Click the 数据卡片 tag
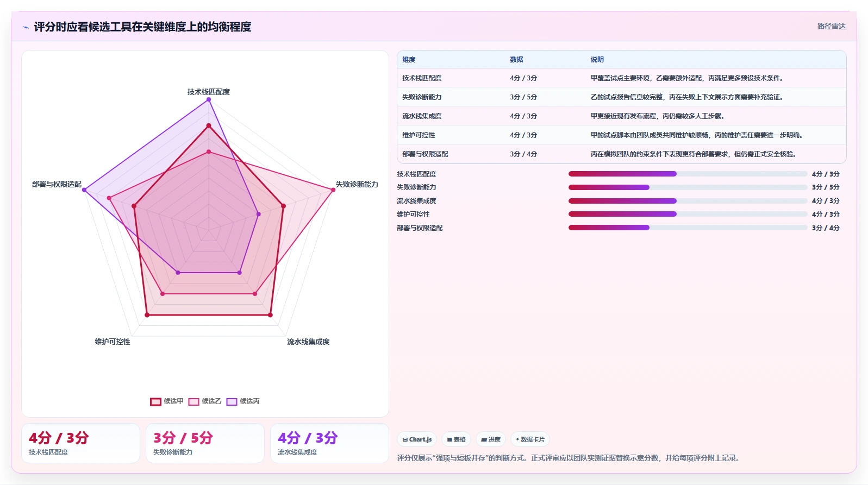 pos(530,439)
